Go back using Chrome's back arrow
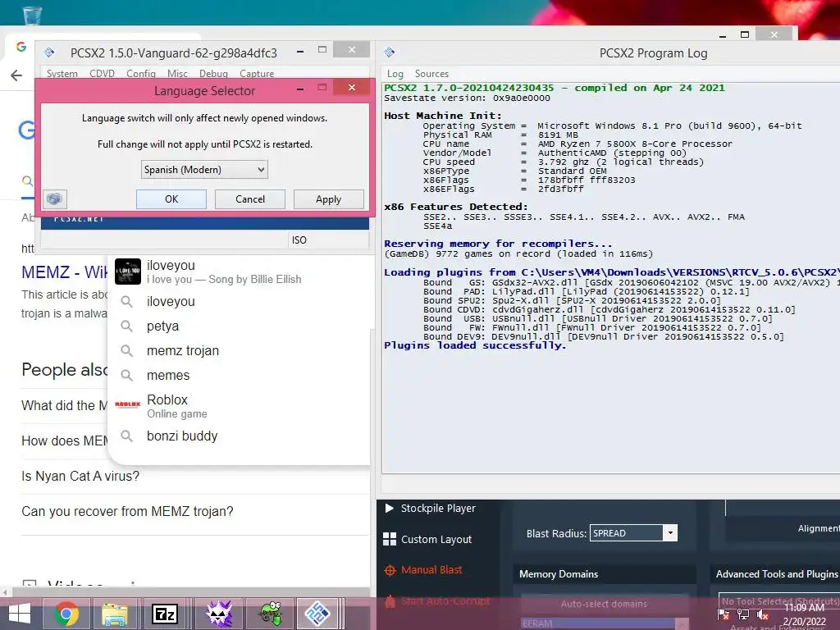Image resolution: width=840 pixels, height=630 pixels. (x=16, y=75)
